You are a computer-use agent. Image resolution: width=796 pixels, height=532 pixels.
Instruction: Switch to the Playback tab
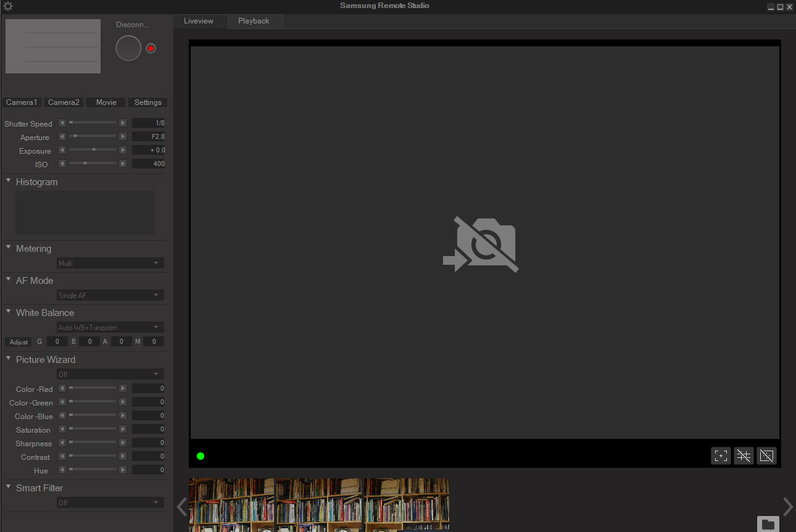coord(254,21)
